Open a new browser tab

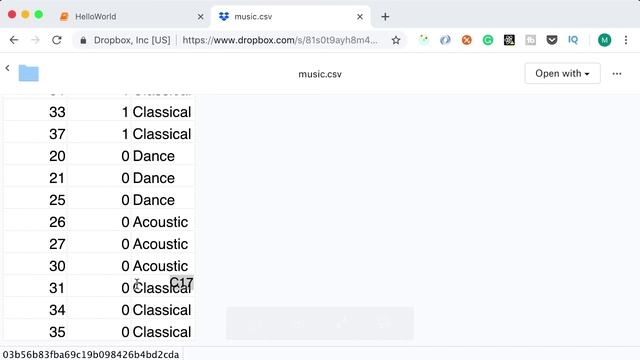(385, 17)
